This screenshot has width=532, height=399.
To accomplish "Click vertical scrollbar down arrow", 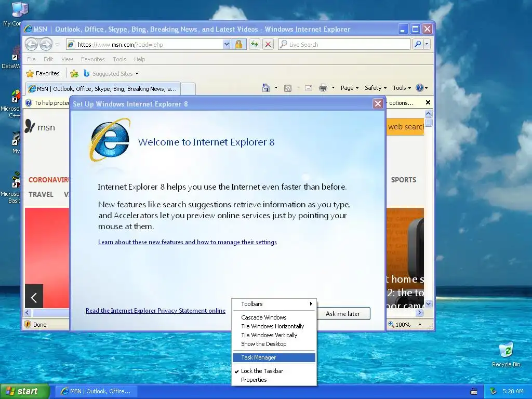I will pos(428,304).
